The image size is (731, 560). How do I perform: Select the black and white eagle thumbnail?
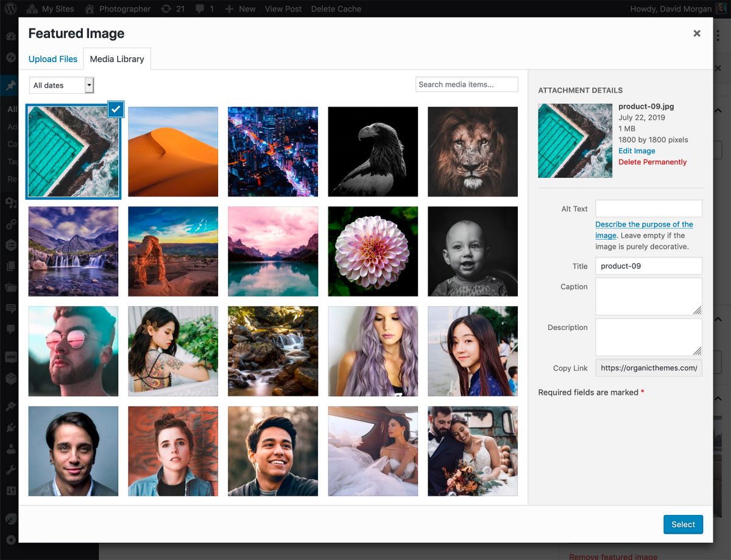373,152
